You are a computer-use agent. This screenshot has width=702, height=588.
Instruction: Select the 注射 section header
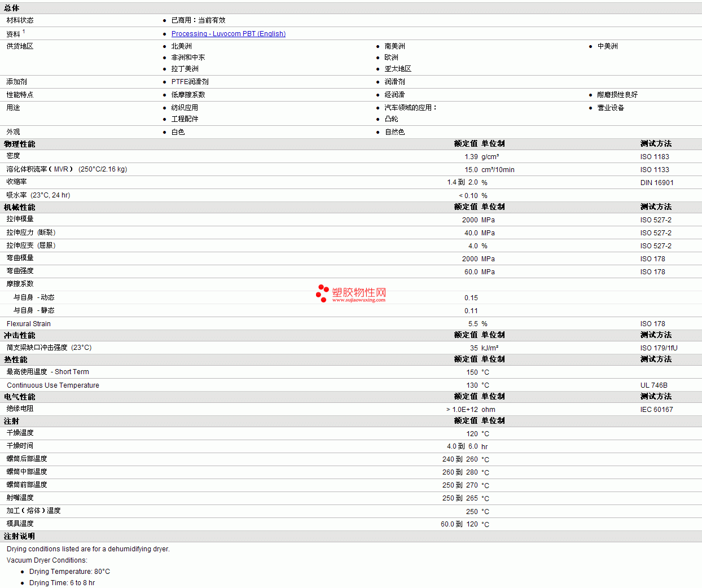pyautogui.click(x=12, y=421)
